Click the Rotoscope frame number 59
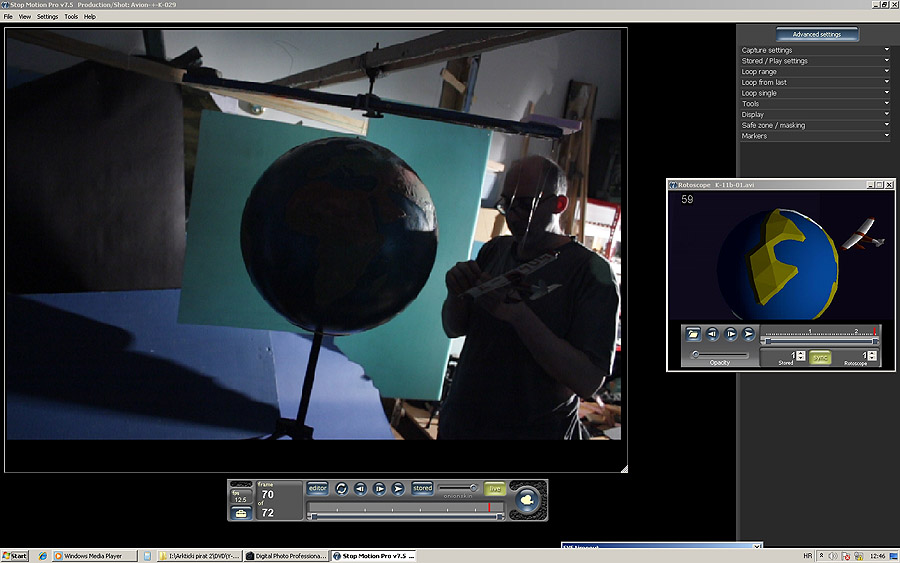 pos(687,199)
